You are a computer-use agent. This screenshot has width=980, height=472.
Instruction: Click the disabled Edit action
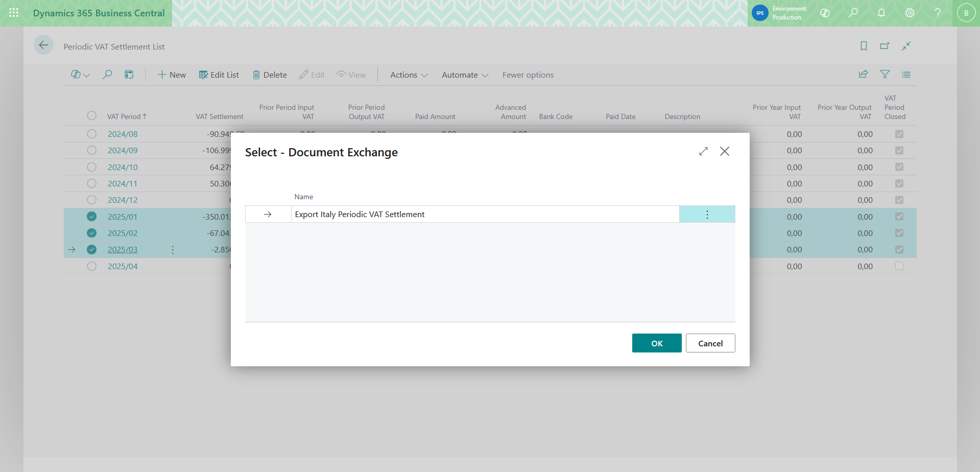(x=312, y=75)
